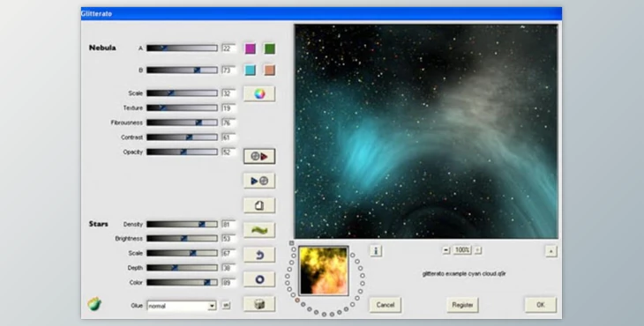Screen dimensions: 644x326
Task: Click the 100% zoom level field
Action: click(462, 250)
